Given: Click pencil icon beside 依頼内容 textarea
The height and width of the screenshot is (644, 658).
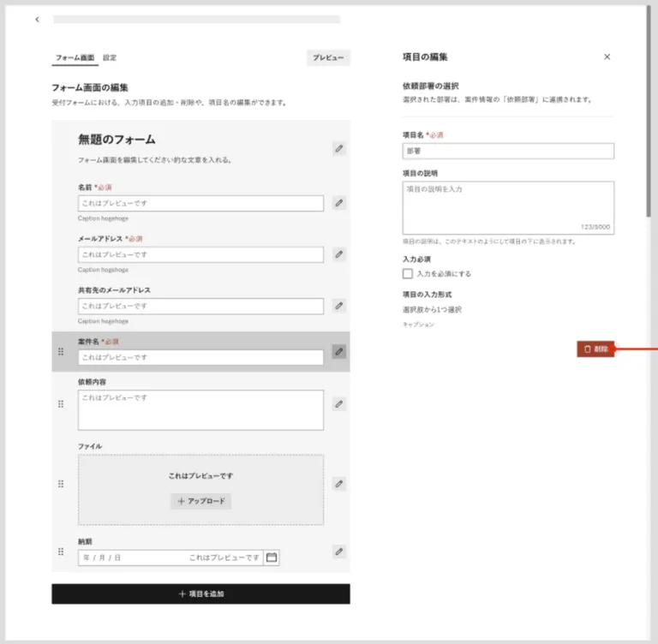Looking at the screenshot, I should click(339, 404).
